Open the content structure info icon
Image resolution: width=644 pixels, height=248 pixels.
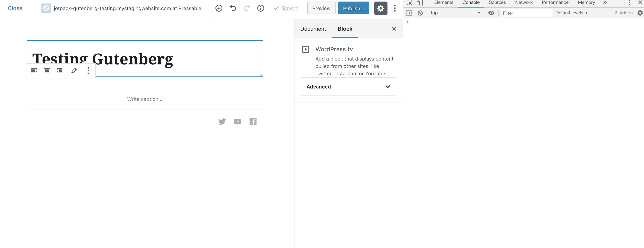(261, 8)
